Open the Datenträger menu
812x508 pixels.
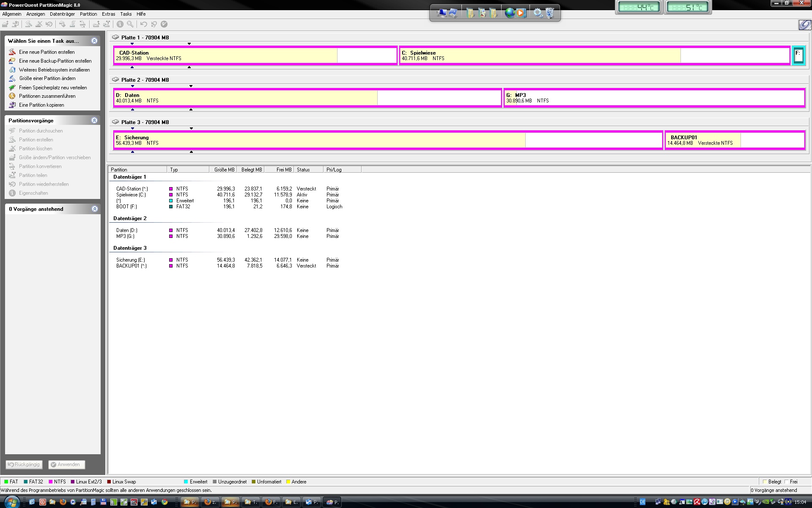tap(62, 14)
